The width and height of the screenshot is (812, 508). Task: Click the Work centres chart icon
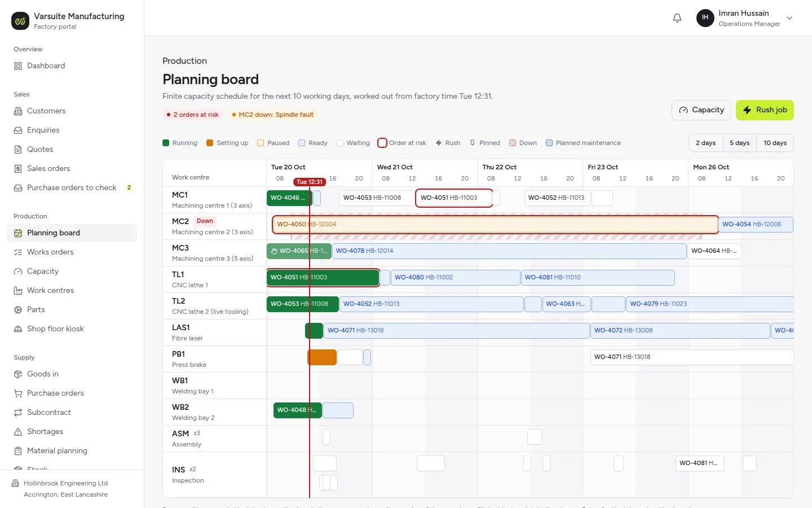pyautogui.click(x=18, y=291)
